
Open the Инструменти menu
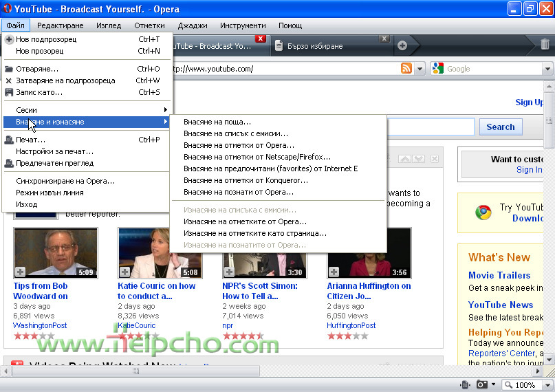(243, 25)
